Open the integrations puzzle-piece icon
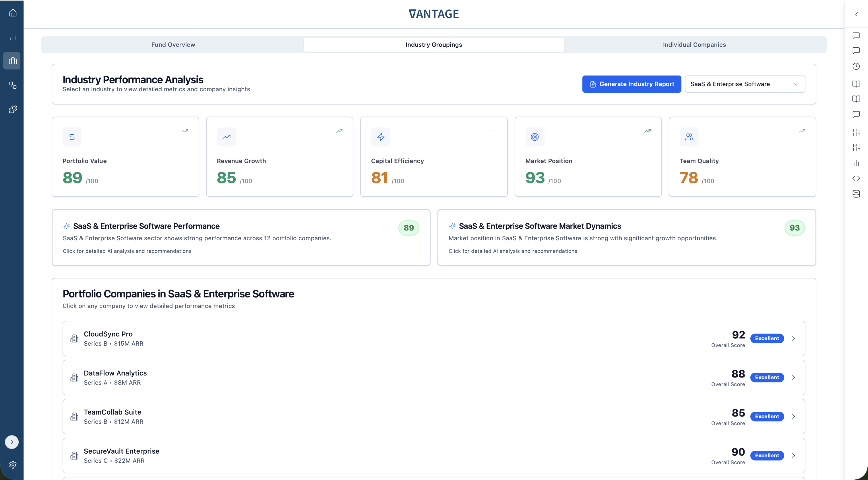This screenshot has width=868, height=480. tap(12, 109)
